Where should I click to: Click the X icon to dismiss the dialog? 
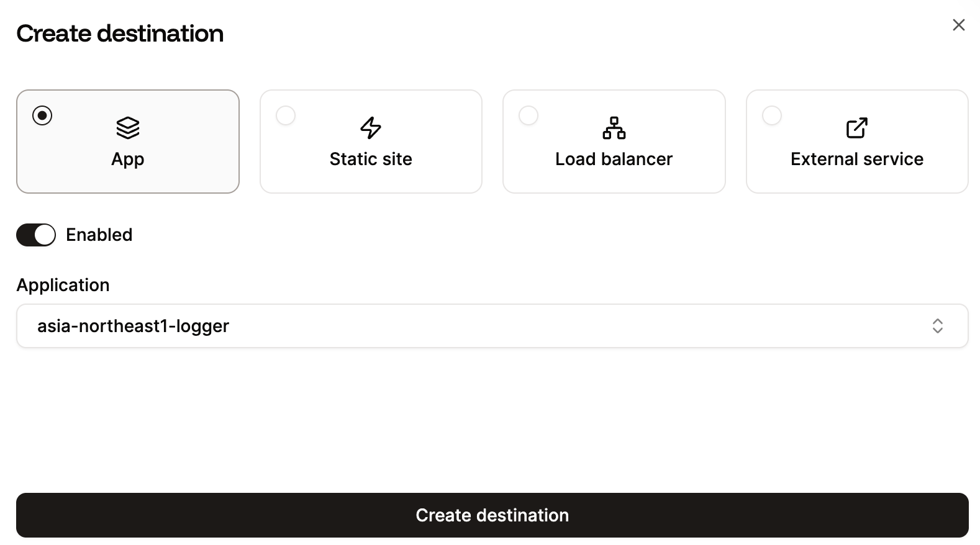coord(959,25)
